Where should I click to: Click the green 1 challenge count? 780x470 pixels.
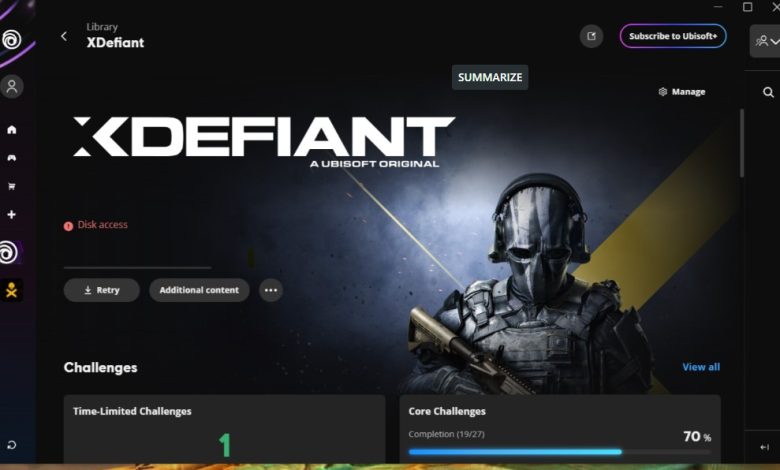click(x=225, y=445)
